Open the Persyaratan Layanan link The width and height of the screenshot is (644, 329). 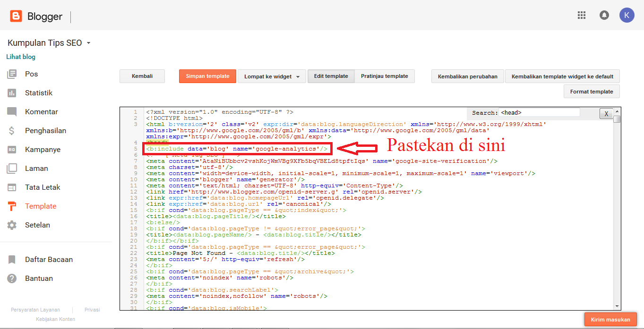[35, 310]
